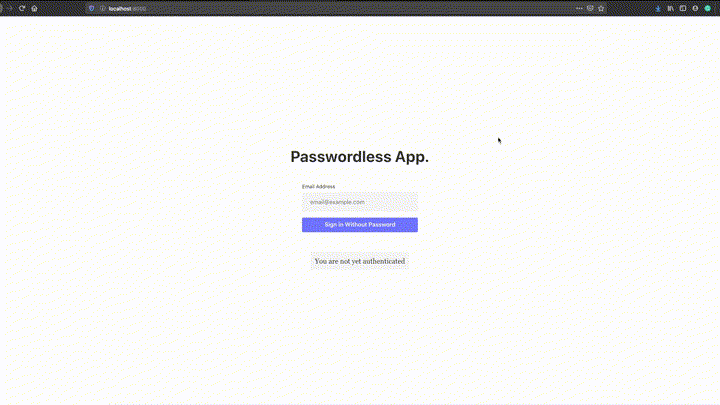This screenshot has width=720, height=405.
Task: Open tracking protection shield icon
Action: click(x=91, y=8)
